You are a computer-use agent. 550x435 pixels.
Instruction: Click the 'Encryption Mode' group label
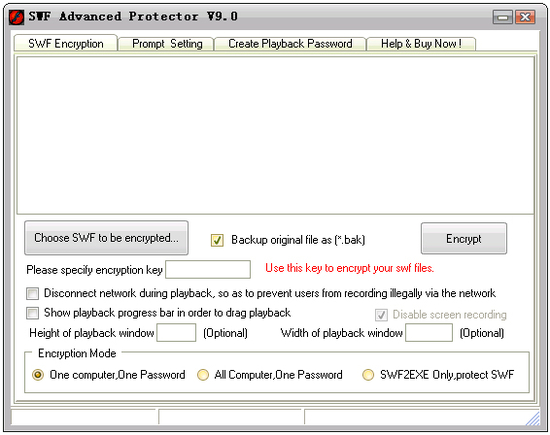[77, 353]
